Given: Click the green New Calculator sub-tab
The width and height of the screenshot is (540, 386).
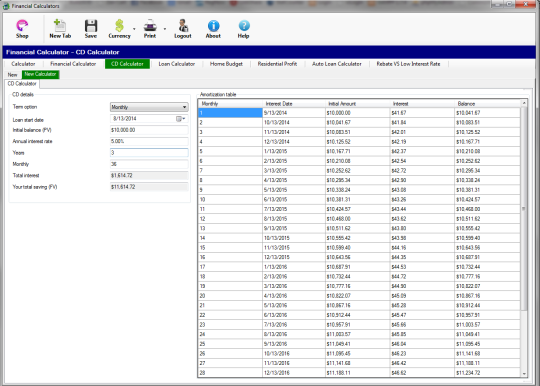Looking at the screenshot, I should (x=40, y=74).
